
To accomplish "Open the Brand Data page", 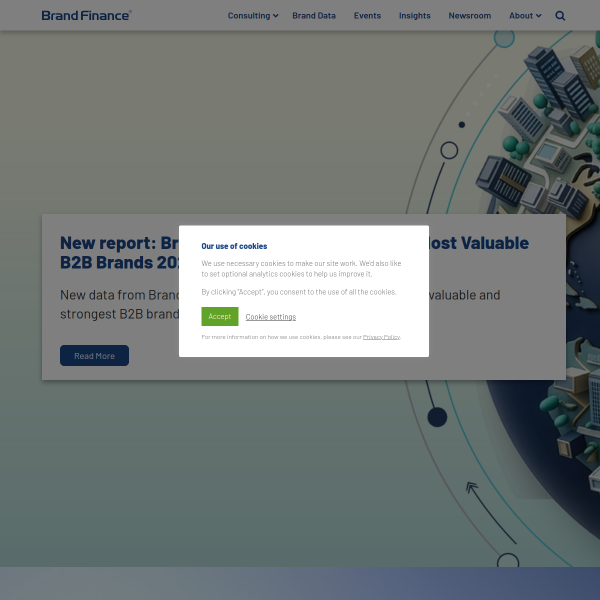I will coord(314,16).
